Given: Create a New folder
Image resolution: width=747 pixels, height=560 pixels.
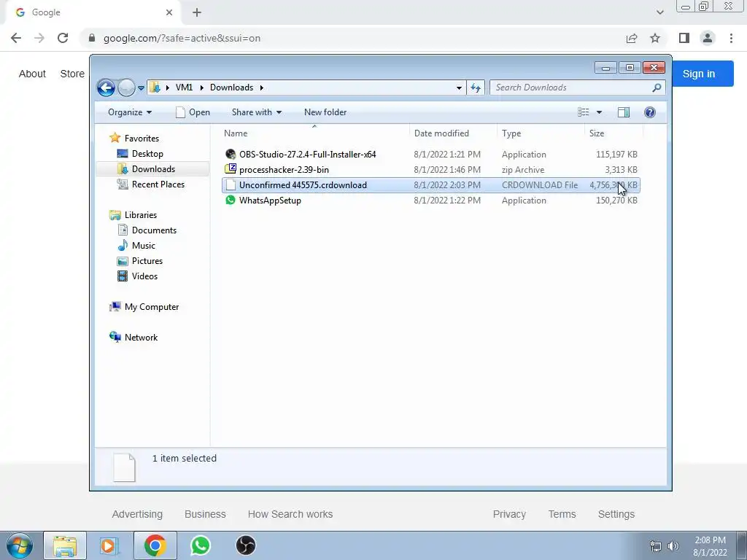Looking at the screenshot, I should click(x=325, y=112).
